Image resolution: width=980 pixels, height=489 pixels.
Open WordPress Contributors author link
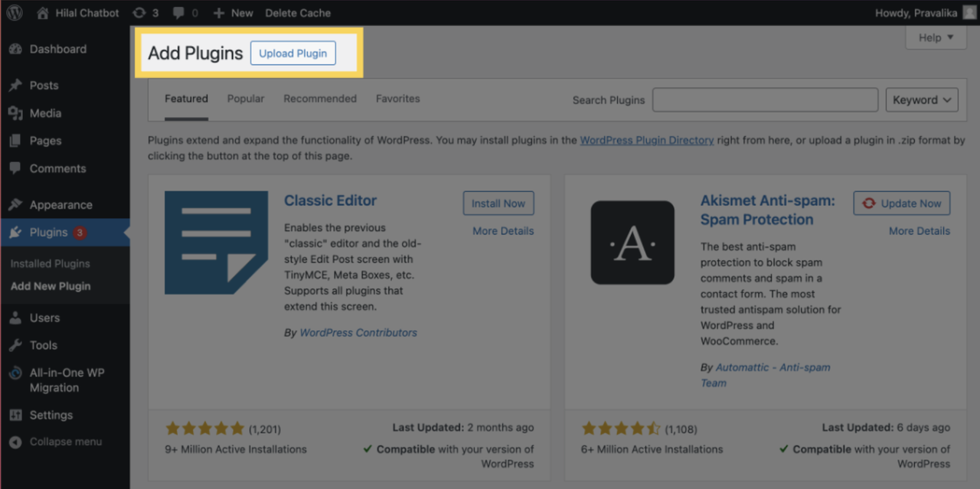pyautogui.click(x=358, y=333)
